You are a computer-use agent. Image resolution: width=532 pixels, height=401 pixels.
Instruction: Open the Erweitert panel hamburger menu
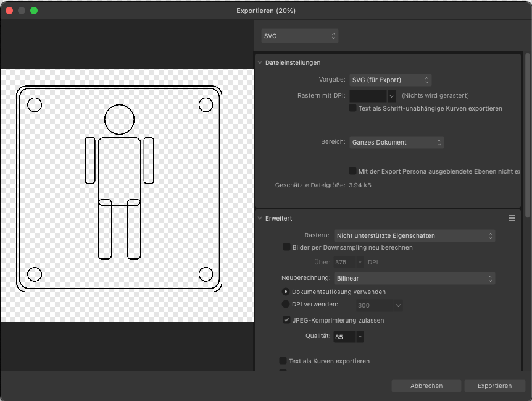pyautogui.click(x=512, y=218)
